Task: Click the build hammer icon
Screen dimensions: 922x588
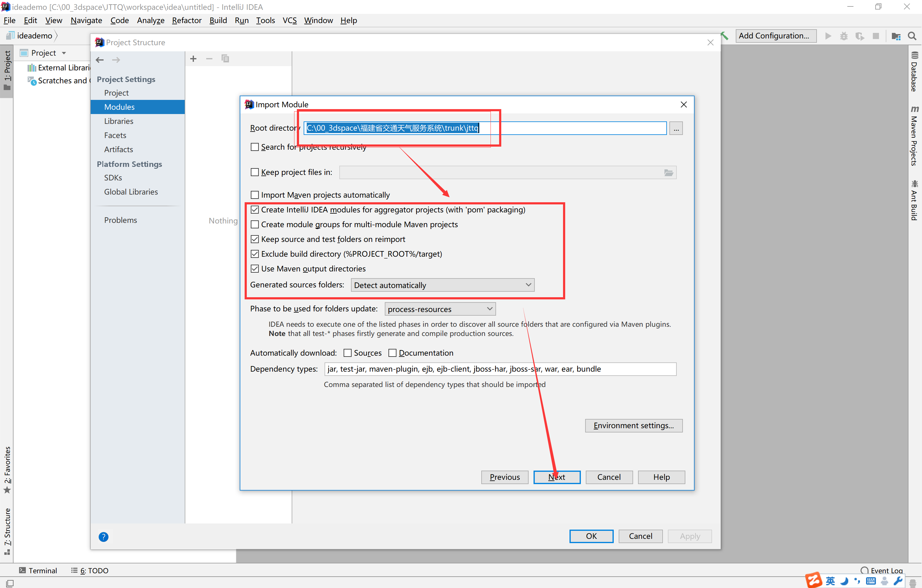Action: click(724, 36)
